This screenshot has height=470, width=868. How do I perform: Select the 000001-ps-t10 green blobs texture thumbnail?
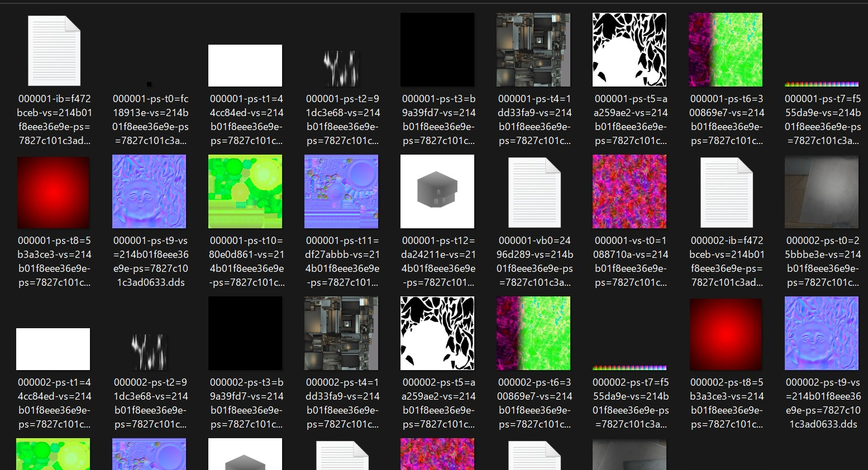245,191
